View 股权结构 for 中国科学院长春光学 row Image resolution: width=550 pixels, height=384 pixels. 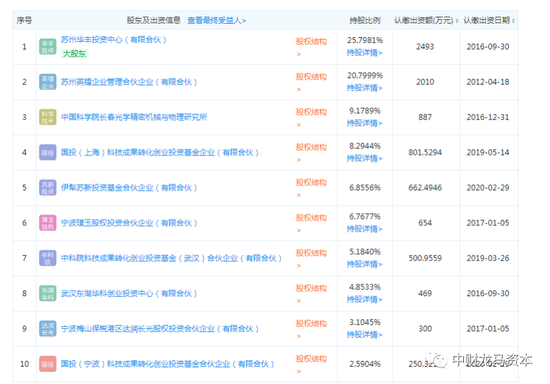pyautogui.click(x=311, y=112)
